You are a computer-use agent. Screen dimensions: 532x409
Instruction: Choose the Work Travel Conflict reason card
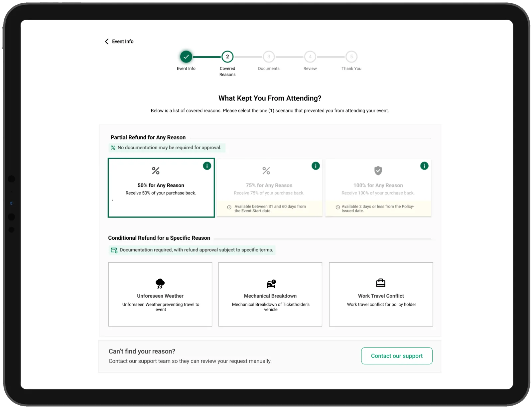point(381,294)
